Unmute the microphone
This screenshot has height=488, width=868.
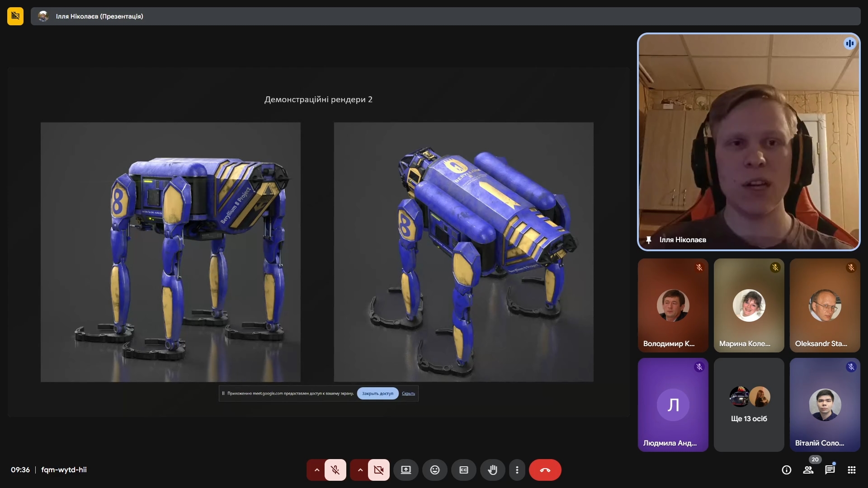tap(335, 470)
